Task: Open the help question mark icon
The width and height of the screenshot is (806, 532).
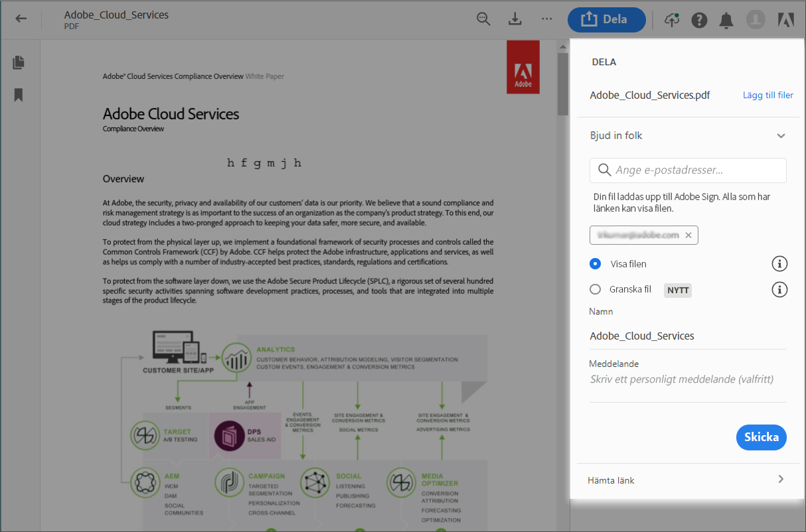Action: [x=699, y=20]
